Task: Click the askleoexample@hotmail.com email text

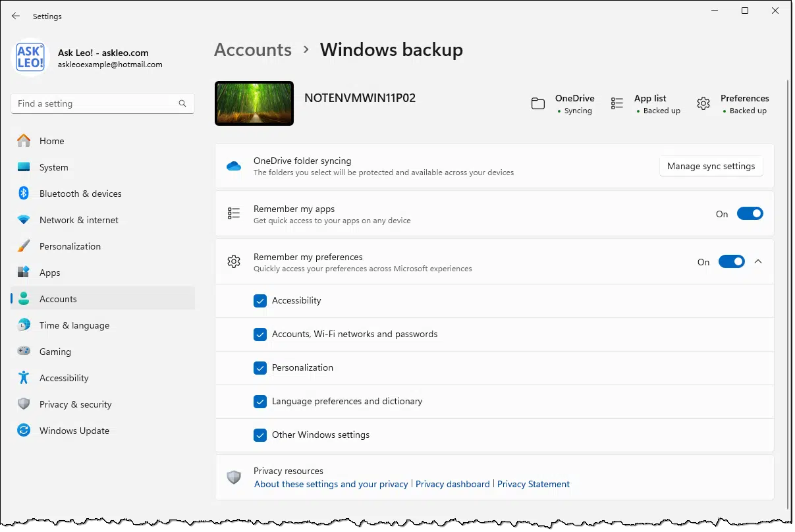Action: point(110,65)
